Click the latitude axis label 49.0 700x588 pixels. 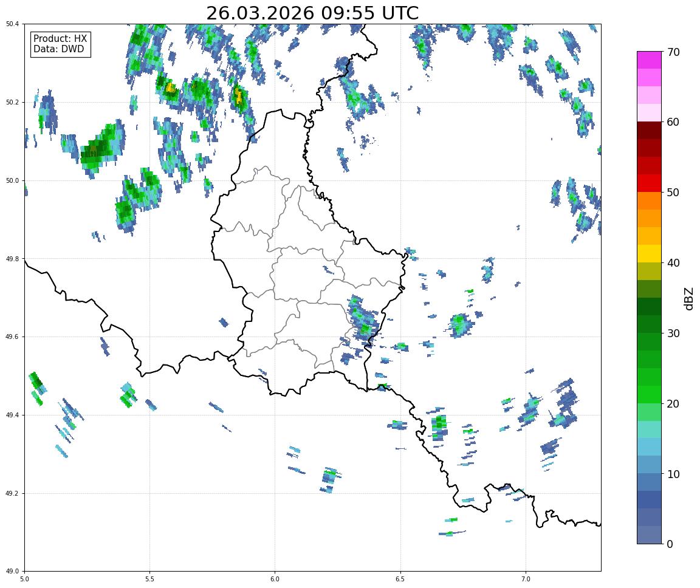tap(12, 572)
